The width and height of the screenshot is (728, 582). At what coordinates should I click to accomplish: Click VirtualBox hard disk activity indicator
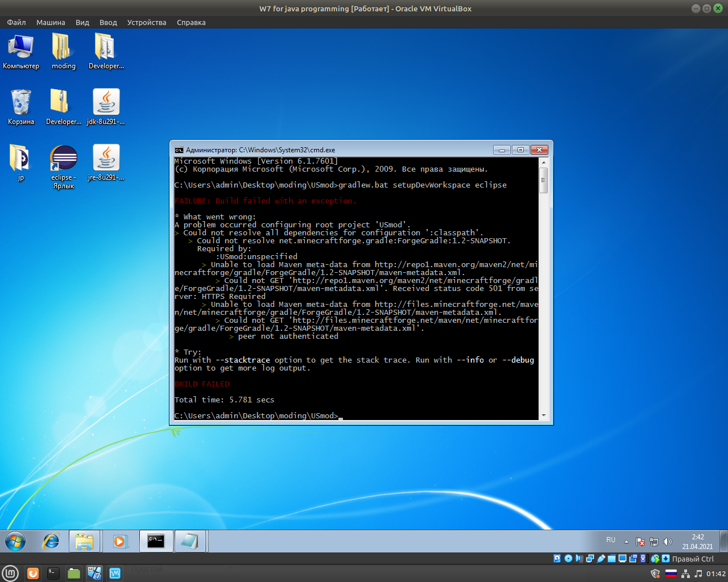pos(557,559)
